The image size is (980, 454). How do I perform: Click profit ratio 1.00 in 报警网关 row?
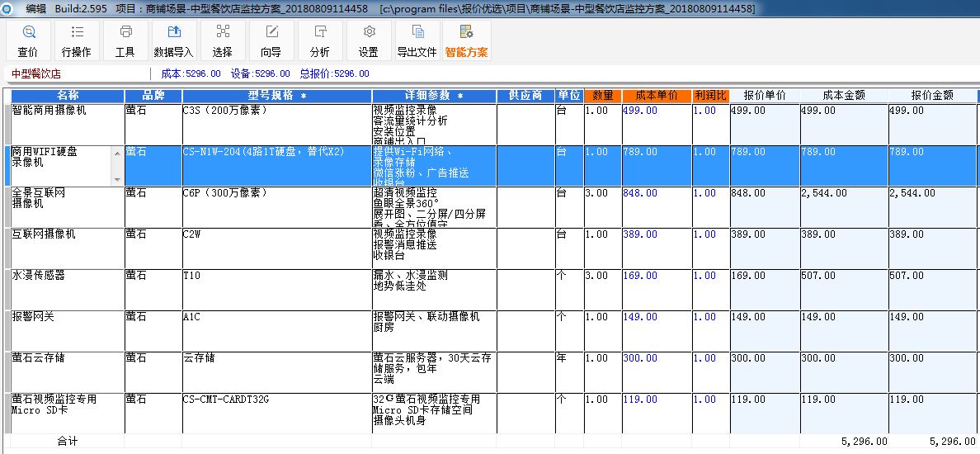(x=711, y=331)
